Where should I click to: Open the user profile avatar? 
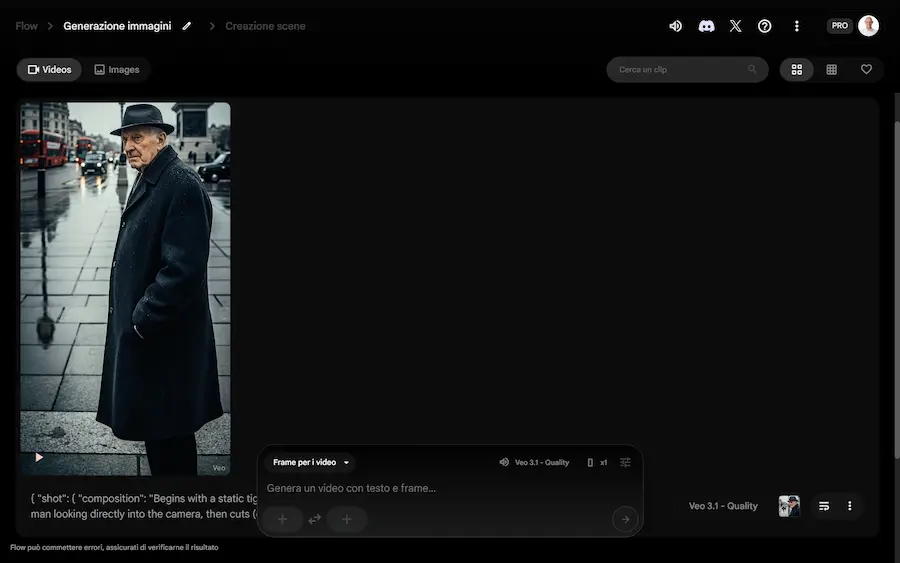(868, 26)
